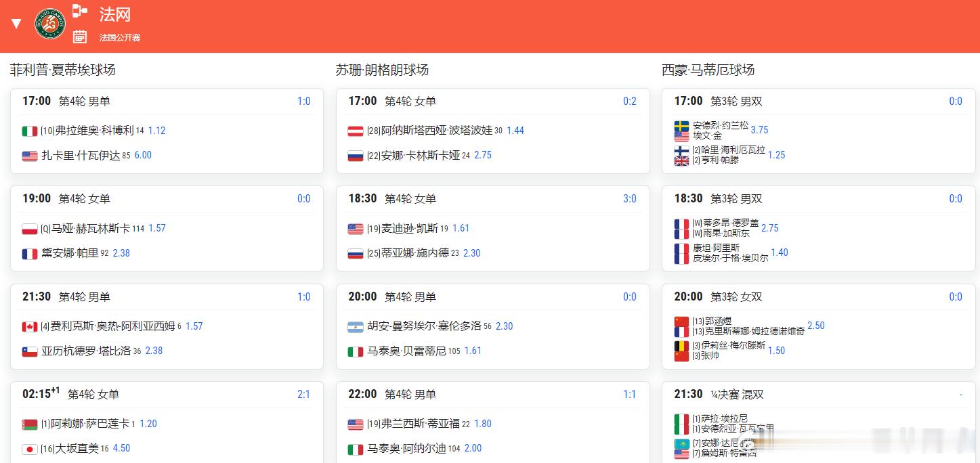The height and width of the screenshot is (463, 980).
Task: Click Austria flag beside 阿纳斯塔西娅·波塔波娃
Action: coord(356,131)
